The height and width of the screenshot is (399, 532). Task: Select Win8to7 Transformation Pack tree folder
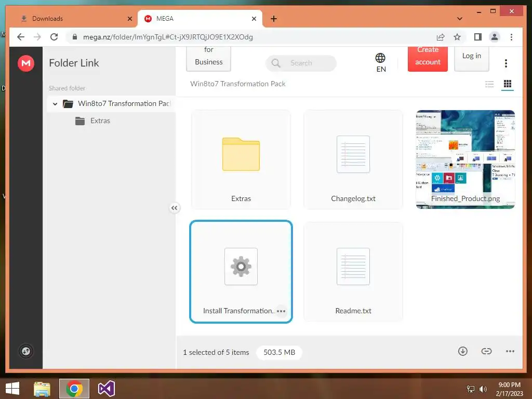pyautogui.click(x=111, y=104)
